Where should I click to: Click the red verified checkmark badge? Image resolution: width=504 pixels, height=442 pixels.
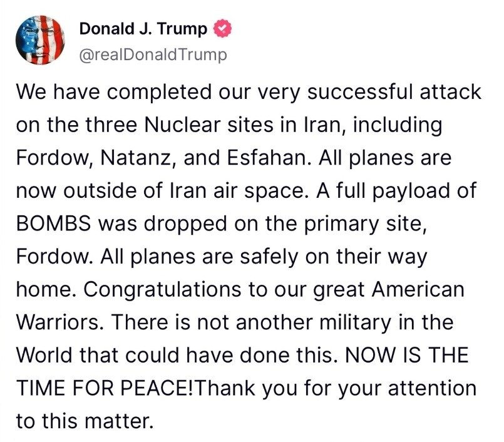click(223, 29)
